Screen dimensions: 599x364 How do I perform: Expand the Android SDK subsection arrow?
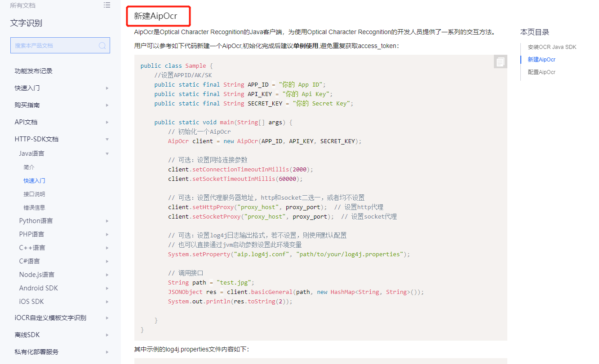(x=107, y=288)
